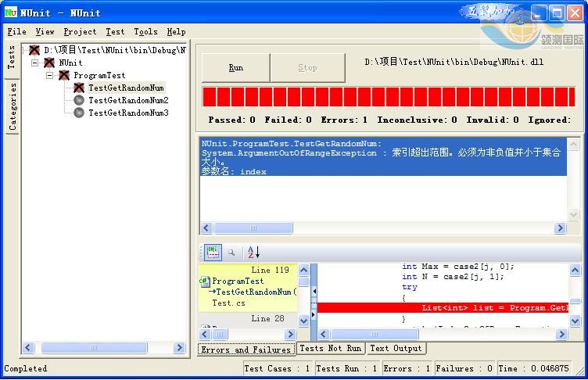Click the failed icon next to the NUnit node
Viewport: 588px width, 380px height.
(49, 63)
